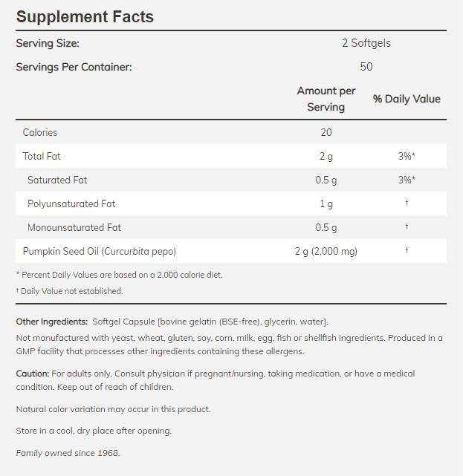Click the Family owned since 1968 text
Screen dimensions: 463x476
pyautogui.click(x=68, y=452)
